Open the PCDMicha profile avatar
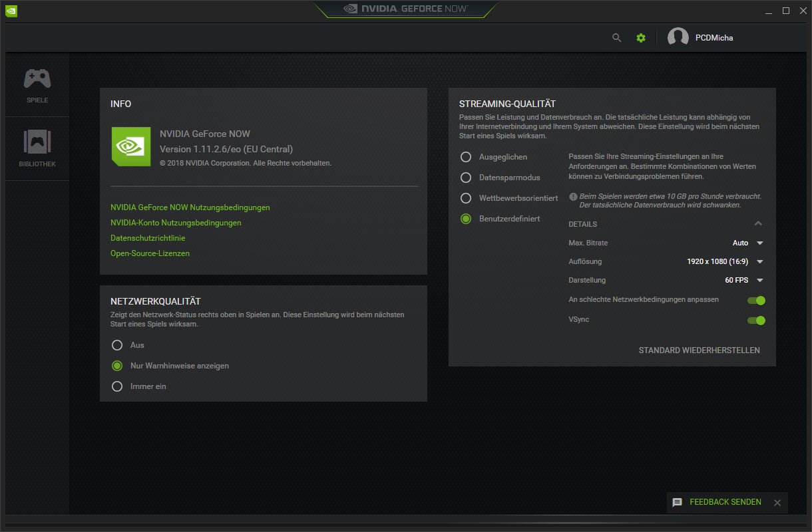The height and width of the screenshot is (532, 812). (678, 38)
